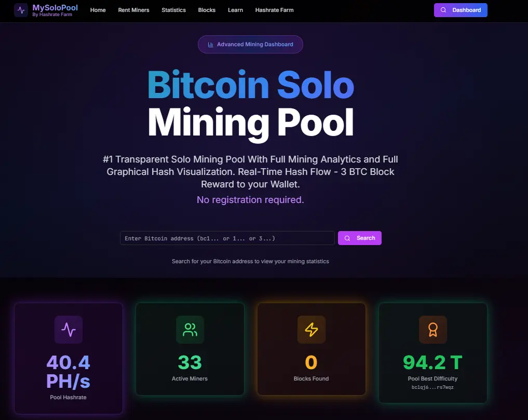Open the Learn section
The image size is (528, 420).
point(235,10)
